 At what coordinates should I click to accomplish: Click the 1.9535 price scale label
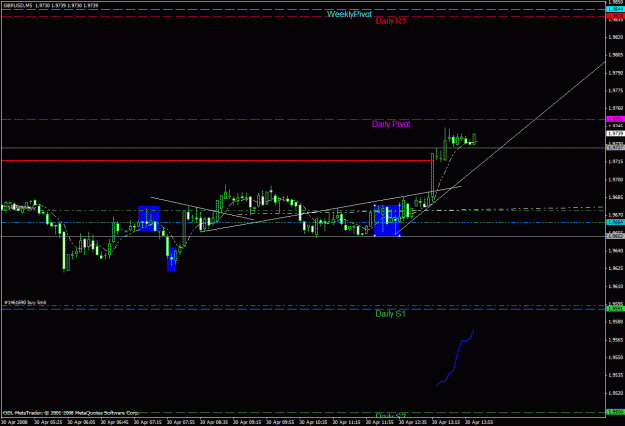coord(616,375)
